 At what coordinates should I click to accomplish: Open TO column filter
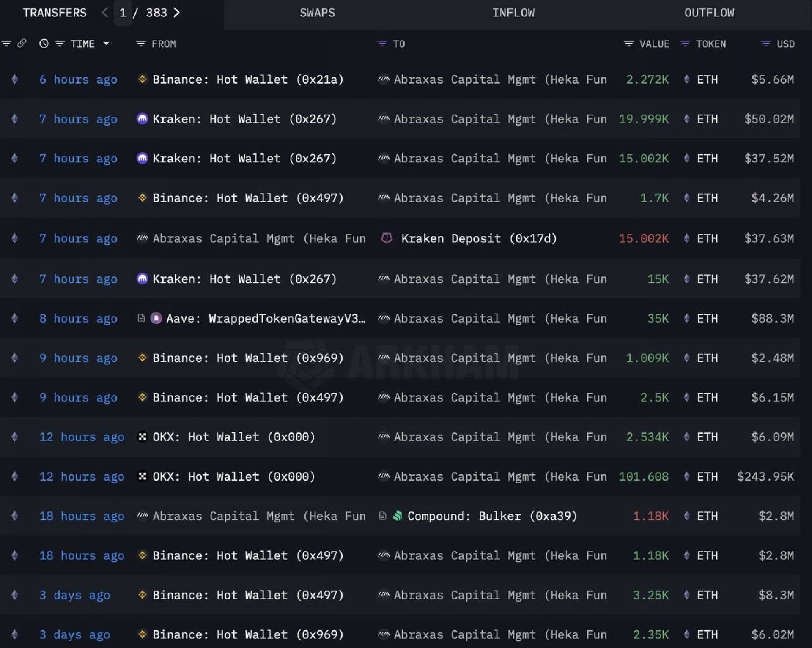382,44
